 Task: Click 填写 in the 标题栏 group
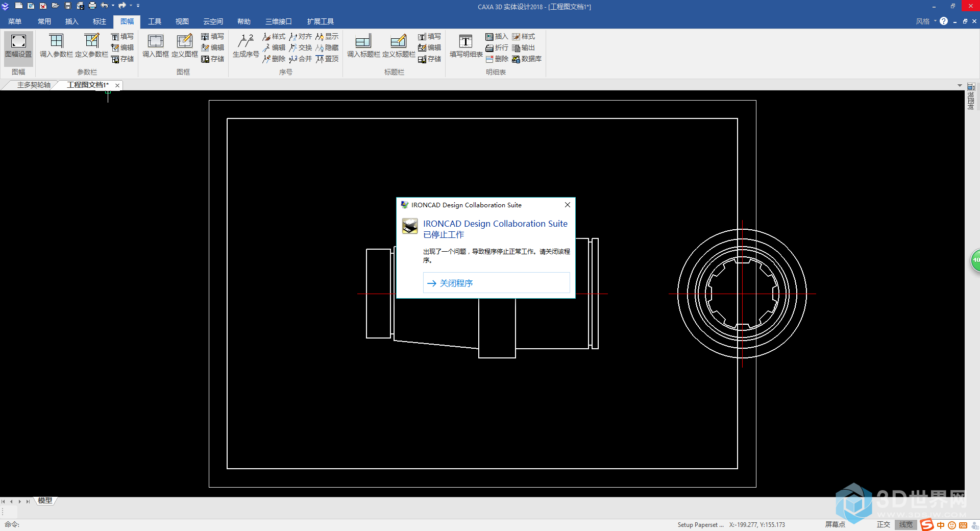coord(429,37)
